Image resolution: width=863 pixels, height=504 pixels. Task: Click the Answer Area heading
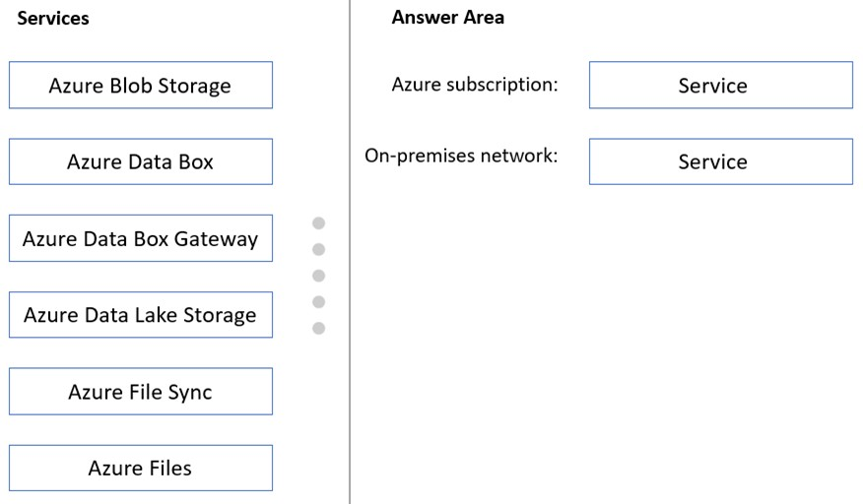click(x=447, y=18)
